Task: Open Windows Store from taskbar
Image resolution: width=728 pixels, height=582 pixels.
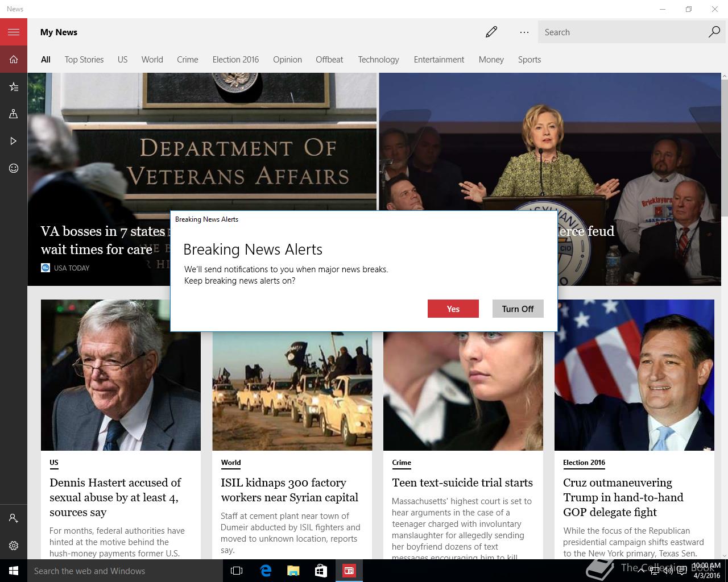Action: 321,571
